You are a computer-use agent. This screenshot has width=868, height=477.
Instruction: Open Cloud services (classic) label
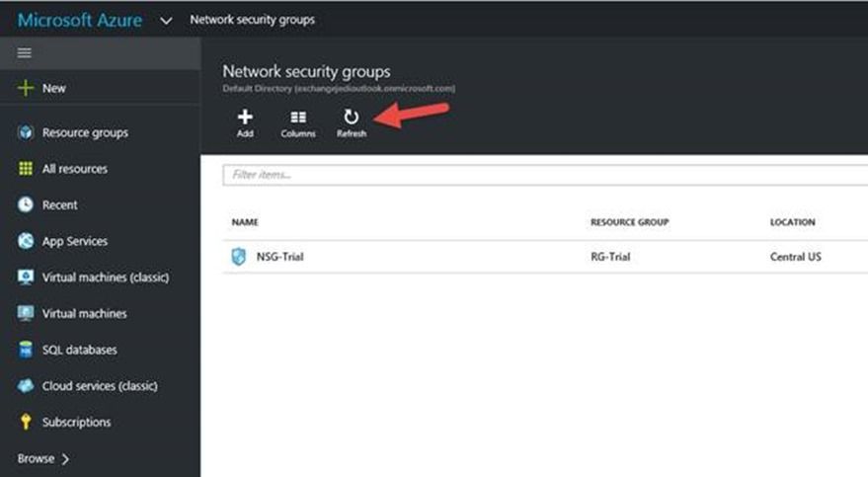(x=100, y=386)
